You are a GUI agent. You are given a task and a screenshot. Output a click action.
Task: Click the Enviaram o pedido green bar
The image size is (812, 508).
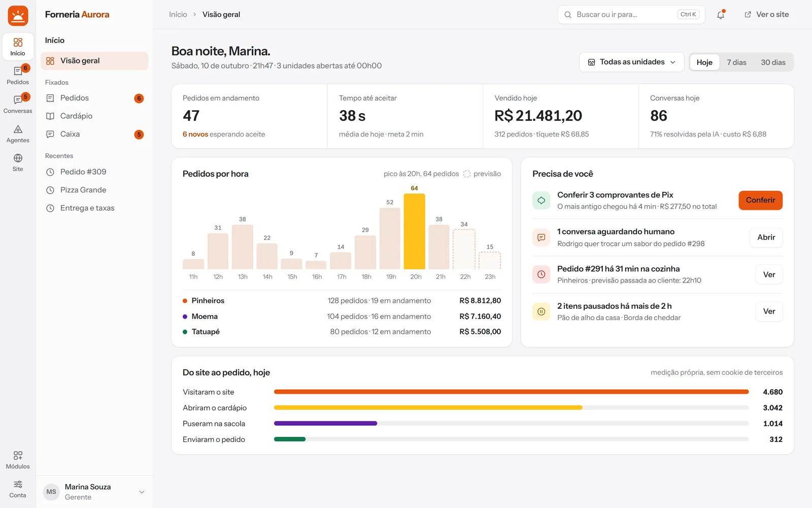pos(290,439)
